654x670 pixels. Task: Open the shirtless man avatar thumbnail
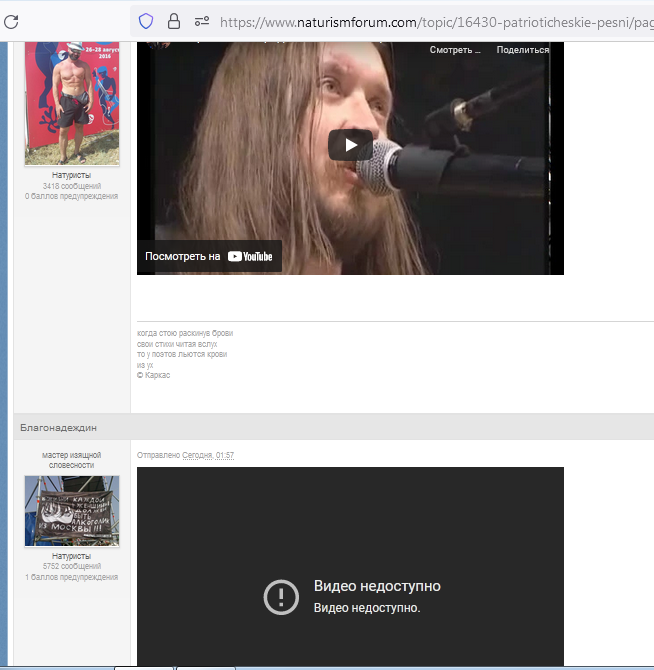(x=72, y=103)
